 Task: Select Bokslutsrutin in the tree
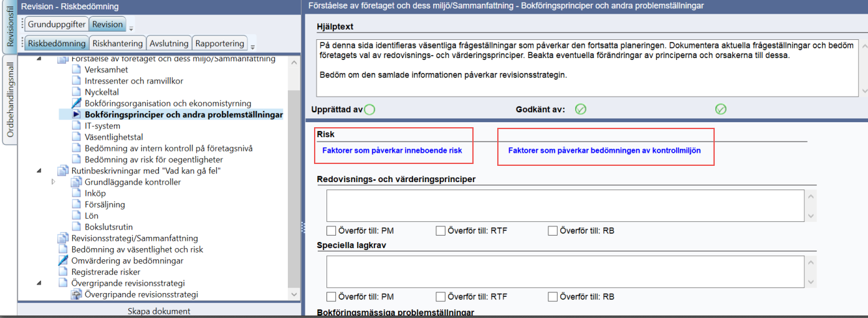click(x=108, y=227)
